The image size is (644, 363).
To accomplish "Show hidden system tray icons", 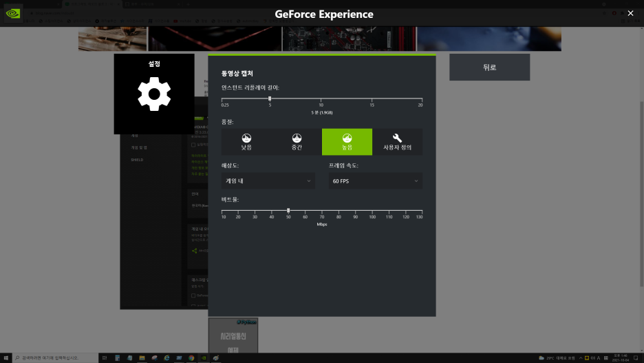I will (x=581, y=358).
